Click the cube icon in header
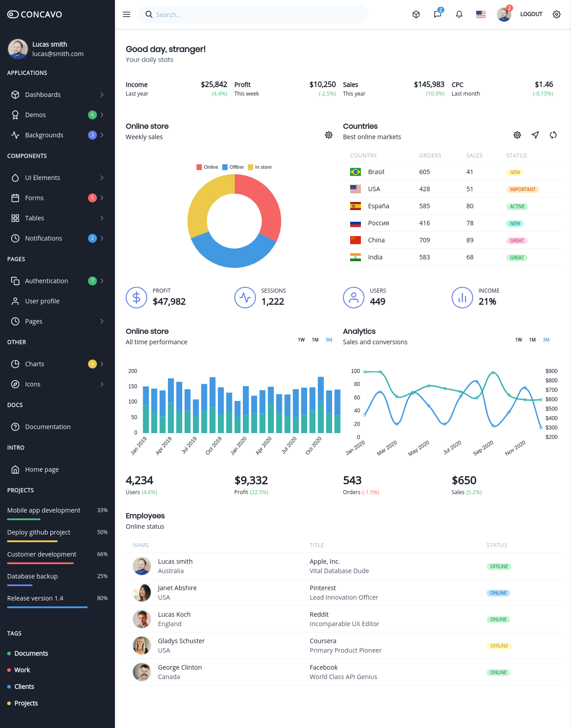 tap(416, 14)
